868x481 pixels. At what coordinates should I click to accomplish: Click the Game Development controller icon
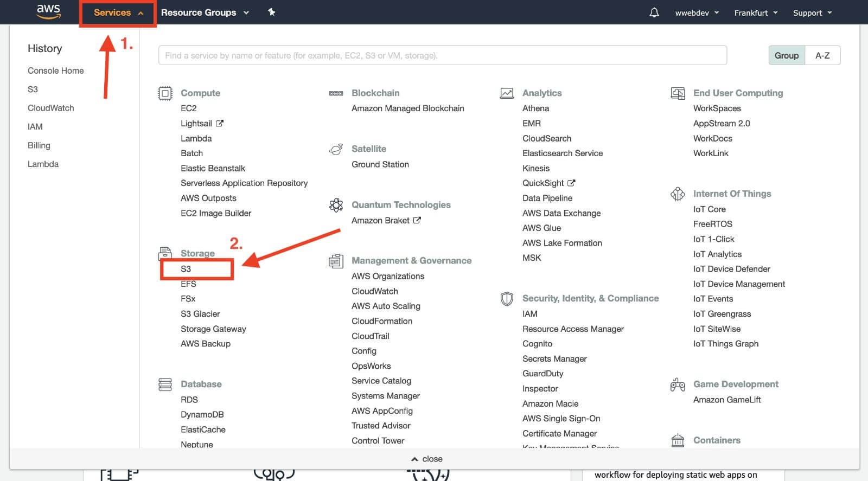pyautogui.click(x=678, y=384)
